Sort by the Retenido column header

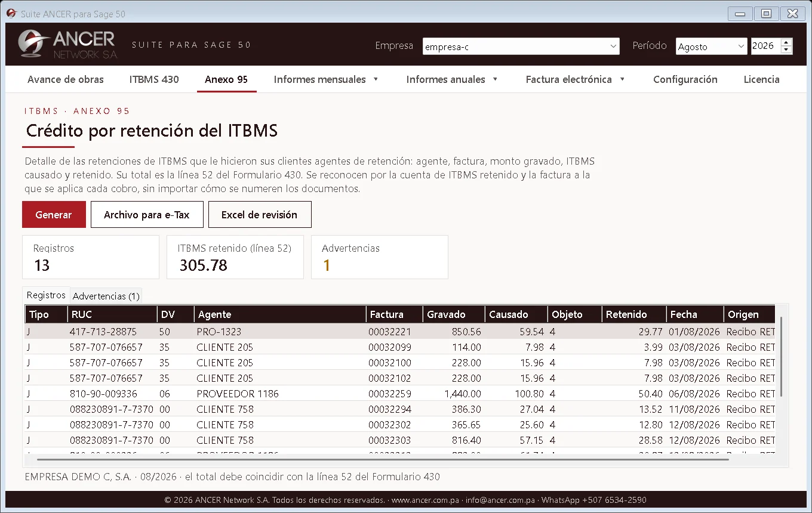coord(634,314)
